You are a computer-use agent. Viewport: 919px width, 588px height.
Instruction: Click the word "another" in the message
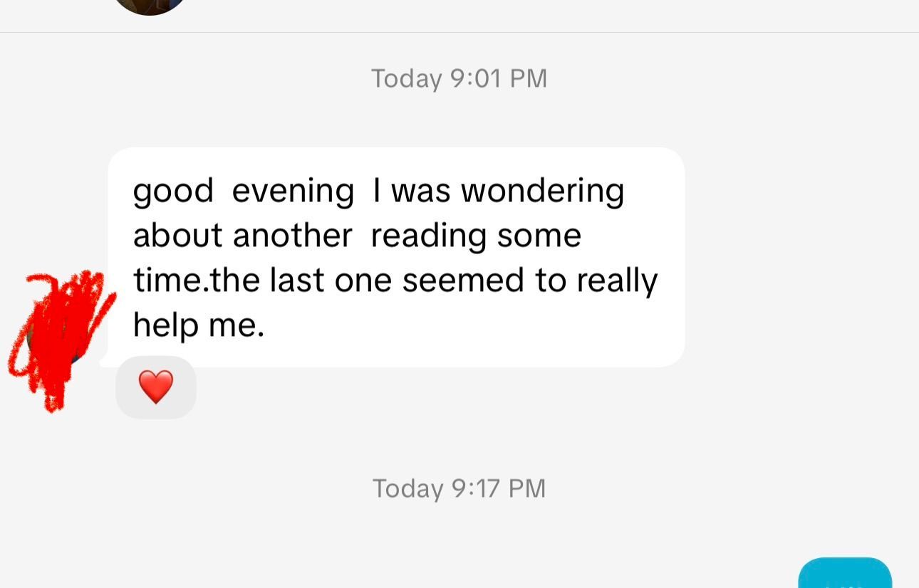click(292, 236)
